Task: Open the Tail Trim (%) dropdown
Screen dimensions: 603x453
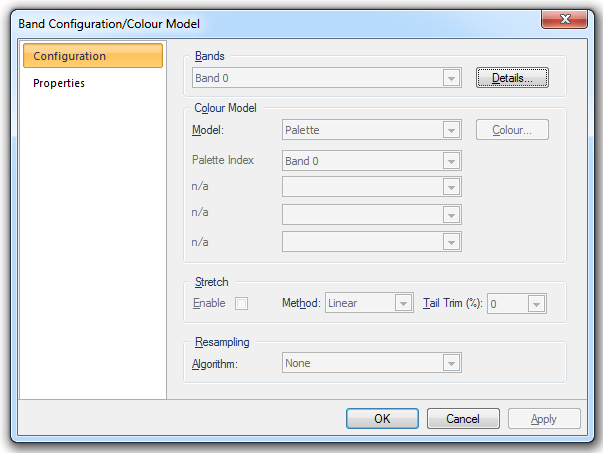Action: [x=516, y=303]
